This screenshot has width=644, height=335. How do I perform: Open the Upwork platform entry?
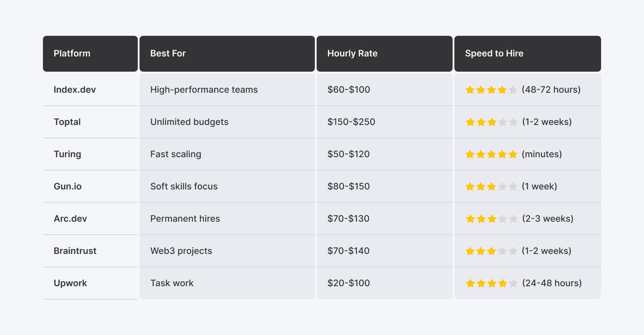[70, 283]
